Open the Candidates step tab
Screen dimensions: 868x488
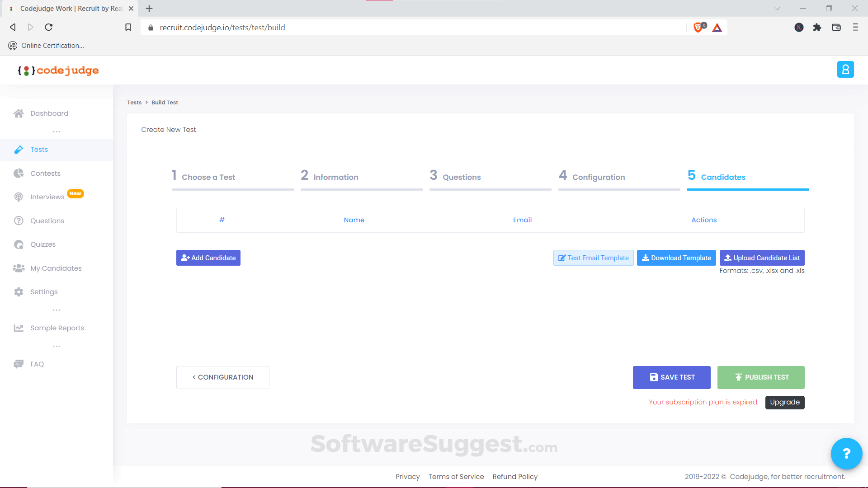click(722, 177)
